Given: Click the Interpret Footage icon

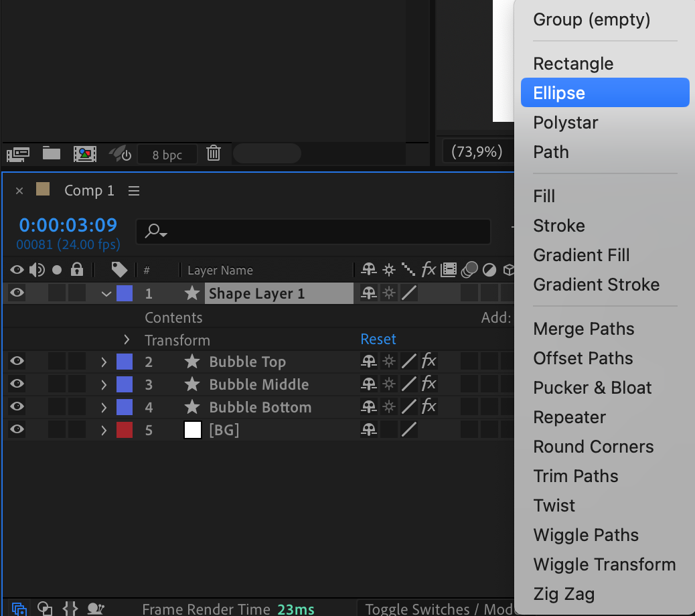Looking at the screenshot, I should (17, 154).
